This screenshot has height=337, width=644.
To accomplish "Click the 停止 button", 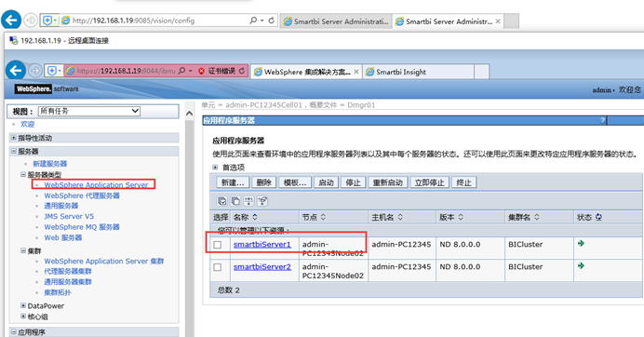I will [x=354, y=182].
